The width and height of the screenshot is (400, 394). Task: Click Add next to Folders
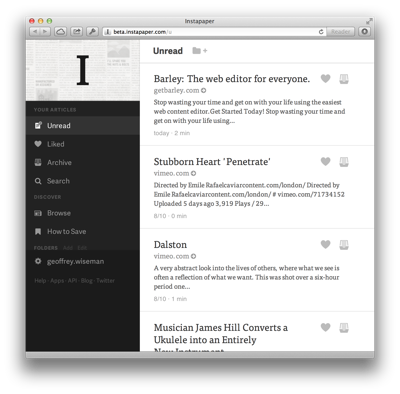[x=68, y=248]
